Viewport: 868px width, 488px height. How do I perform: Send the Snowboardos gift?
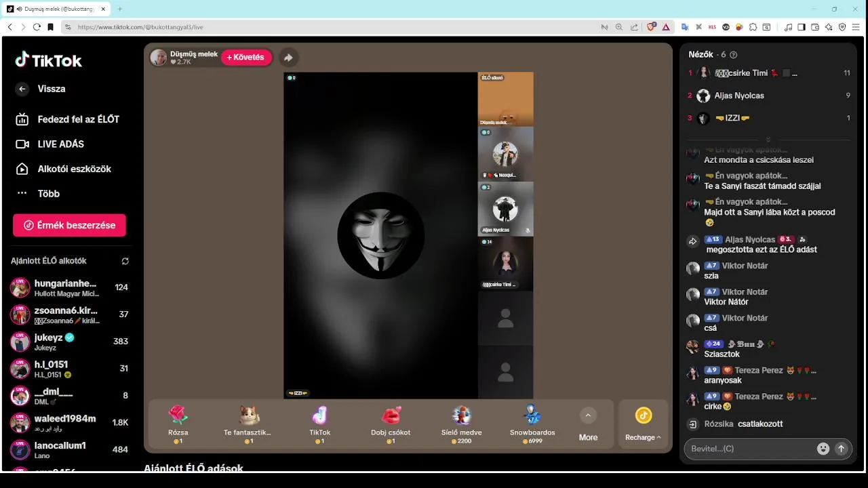532,424
